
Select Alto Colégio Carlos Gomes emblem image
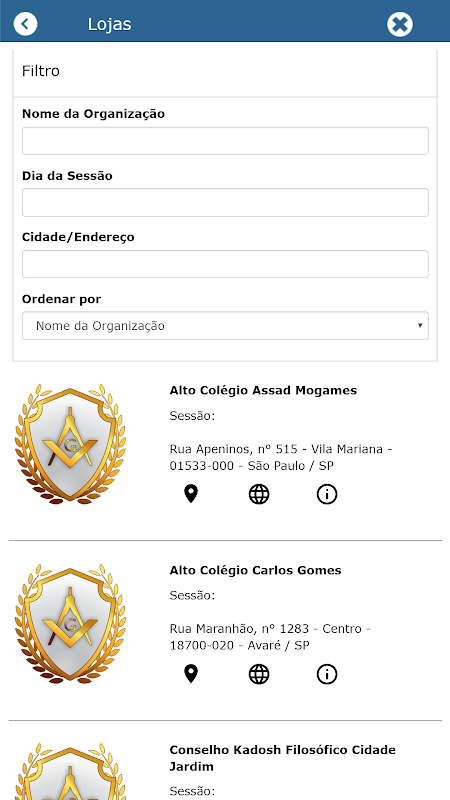tap(70, 623)
